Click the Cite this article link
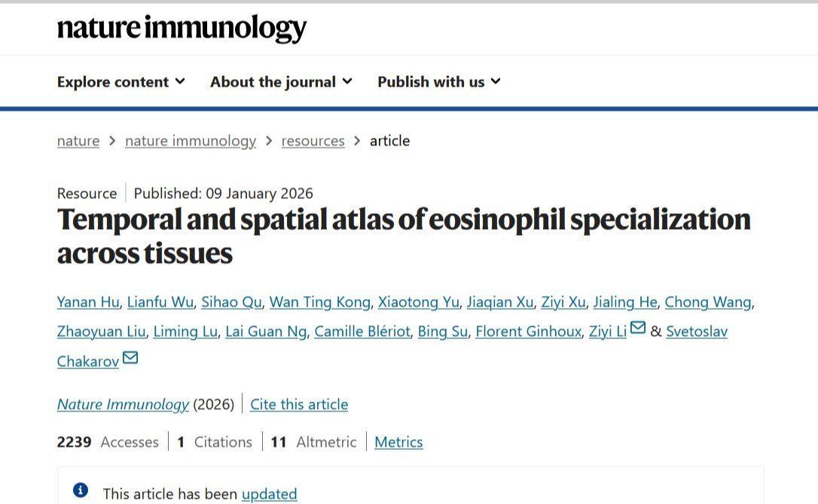 pyautogui.click(x=299, y=405)
